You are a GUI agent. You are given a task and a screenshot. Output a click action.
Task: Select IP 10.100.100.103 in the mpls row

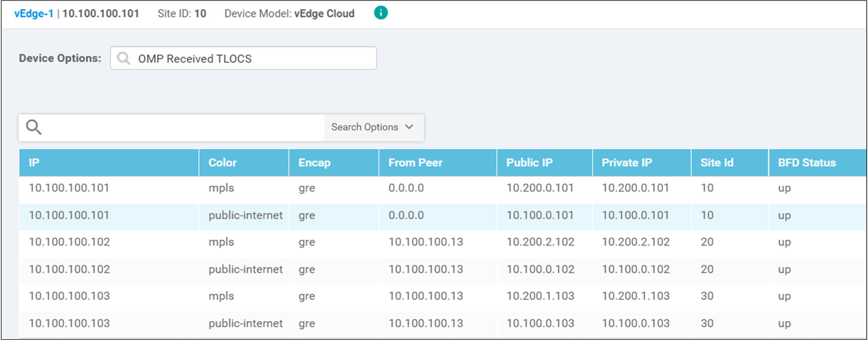(x=70, y=296)
